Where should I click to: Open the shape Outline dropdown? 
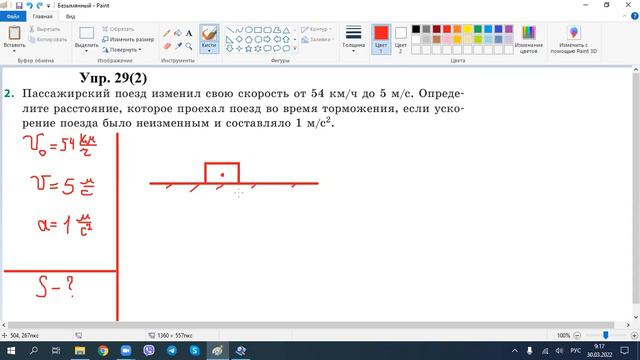pos(317,29)
